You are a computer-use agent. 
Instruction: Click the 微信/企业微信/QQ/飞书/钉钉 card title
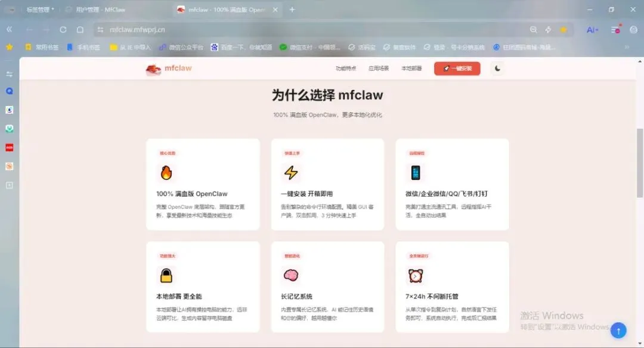coord(447,194)
